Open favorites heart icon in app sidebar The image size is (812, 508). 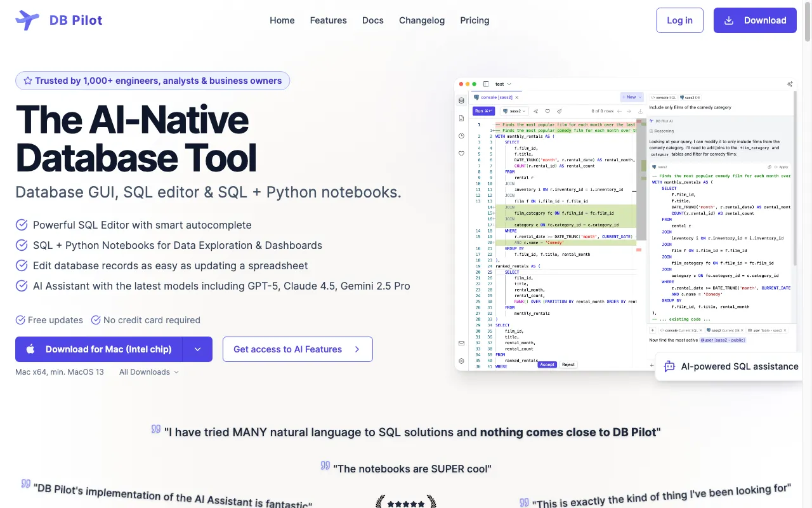pos(461,154)
